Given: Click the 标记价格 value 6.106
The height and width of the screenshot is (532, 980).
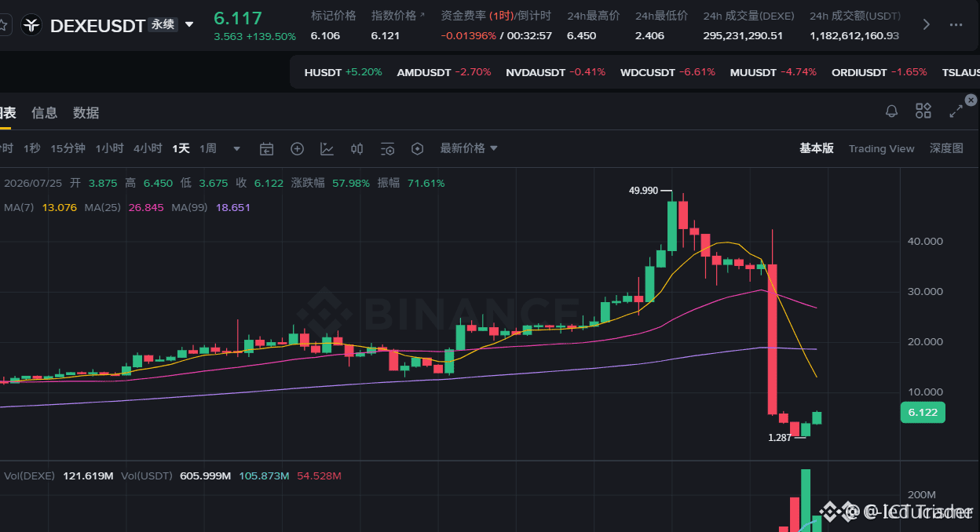Looking at the screenshot, I should pyautogui.click(x=325, y=36).
